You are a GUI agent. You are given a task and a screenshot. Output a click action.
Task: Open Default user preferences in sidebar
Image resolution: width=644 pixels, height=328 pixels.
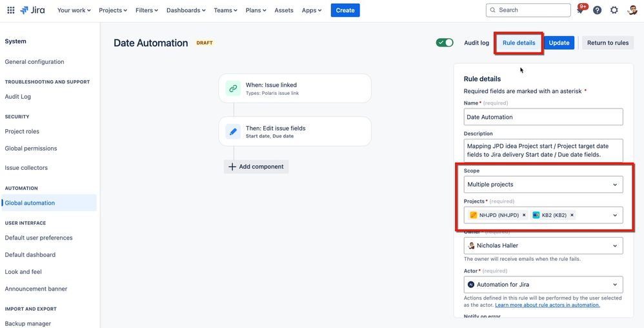tap(39, 238)
